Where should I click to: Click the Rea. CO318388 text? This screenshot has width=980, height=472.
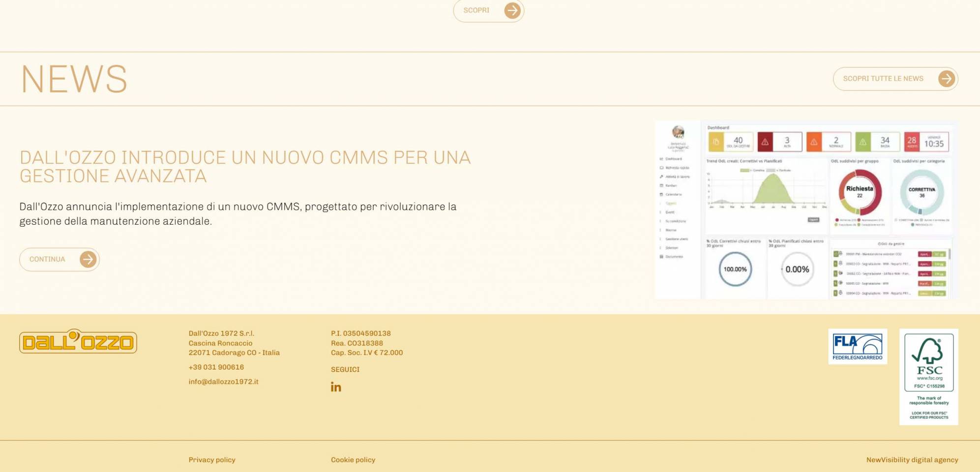(x=356, y=343)
